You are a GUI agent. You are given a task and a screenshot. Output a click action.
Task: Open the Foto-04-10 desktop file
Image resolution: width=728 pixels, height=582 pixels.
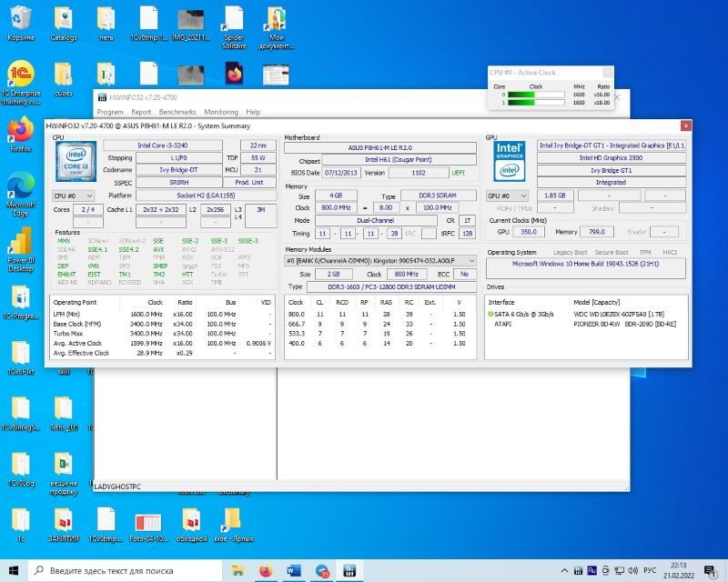tap(148, 525)
